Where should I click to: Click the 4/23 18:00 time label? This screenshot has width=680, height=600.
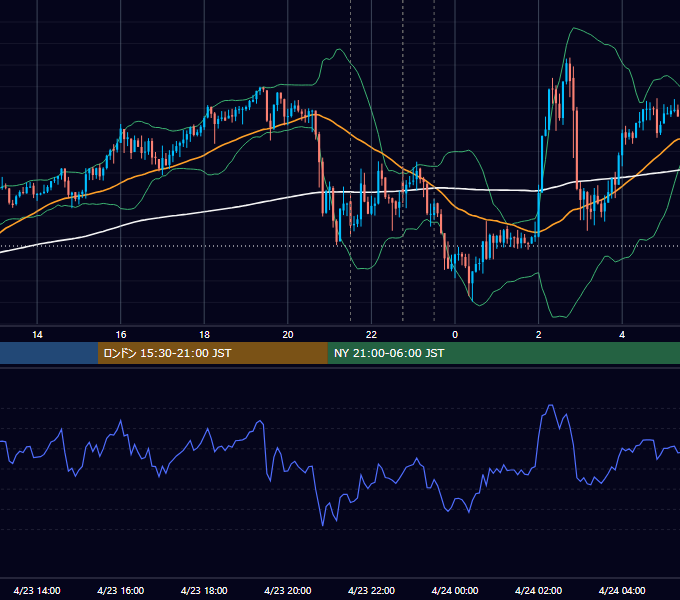click(x=204, y=590)
